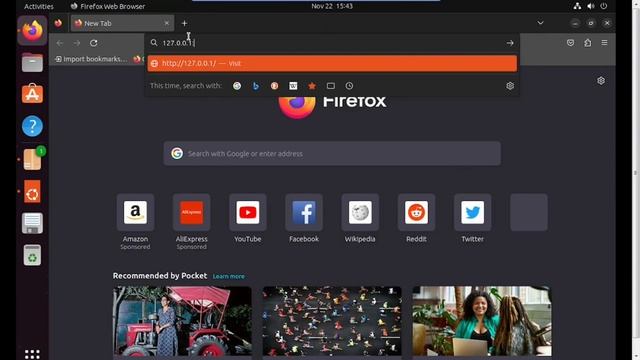This screenshot has width=640, height=360.
Task: Go forward with the forward arrow
Action: pos(77,43)
